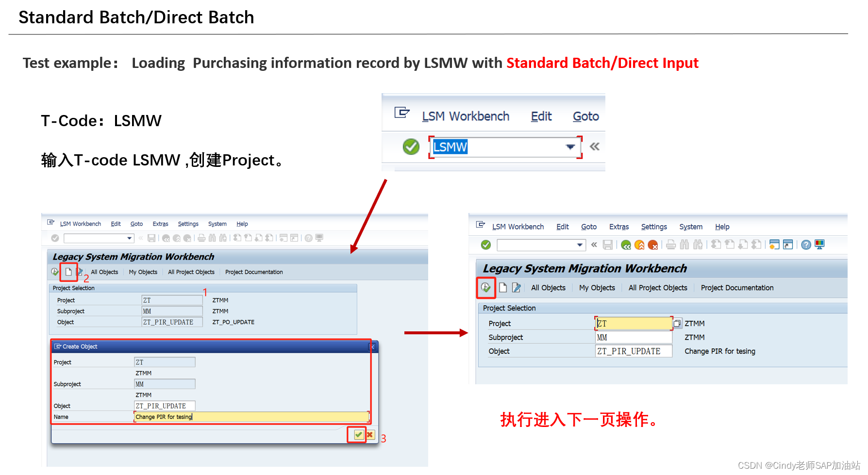Execute the ZT_PIR_UPDATE object via Execute icon
868x475 pixels.
click(x=486, y=288)
